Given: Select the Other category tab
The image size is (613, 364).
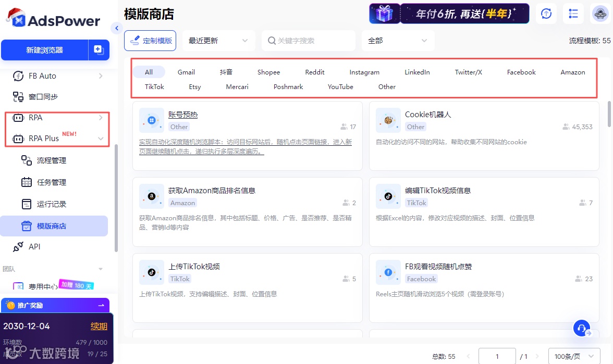Looking at the screenshot, I should pyautogui.click(x=387, y=86).
